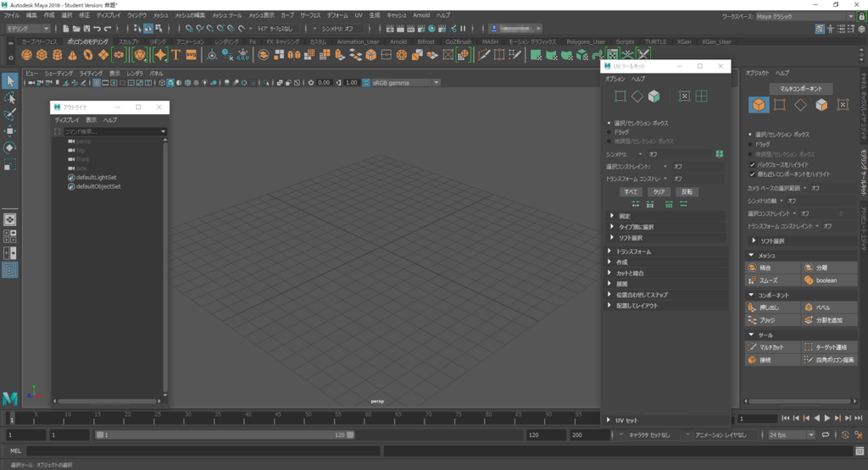Create a polygon cylinder from the shelf

click(58, 55)
